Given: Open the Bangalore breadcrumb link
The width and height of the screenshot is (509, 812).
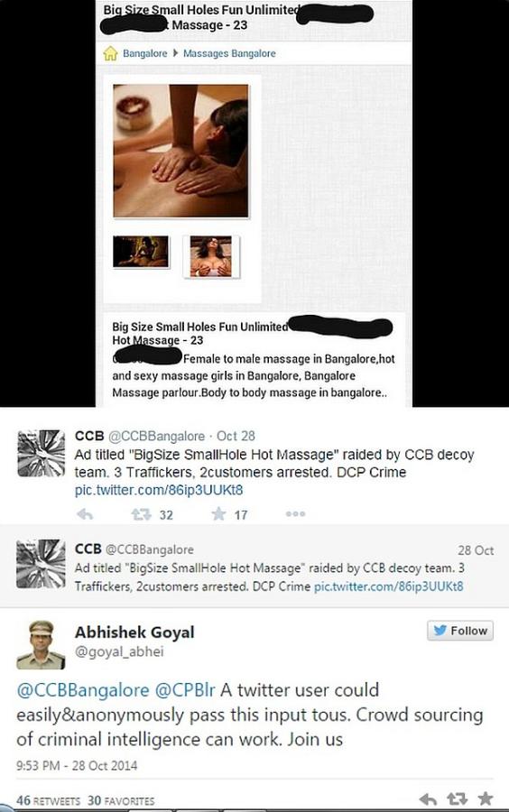Looking at the screenshot, I should [x=145, y=53].
